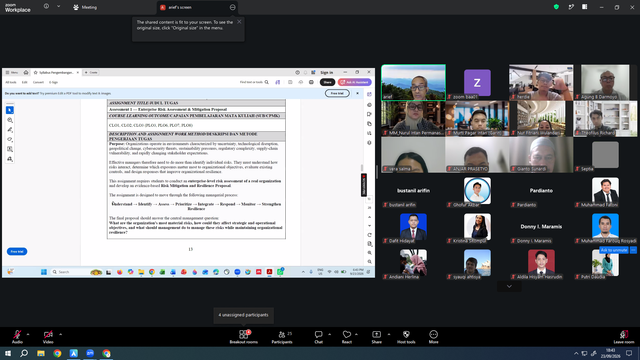Choose the Select arrow tool in Acrobat sidebar
Screen dimensions: 640x360
point(10,110)
